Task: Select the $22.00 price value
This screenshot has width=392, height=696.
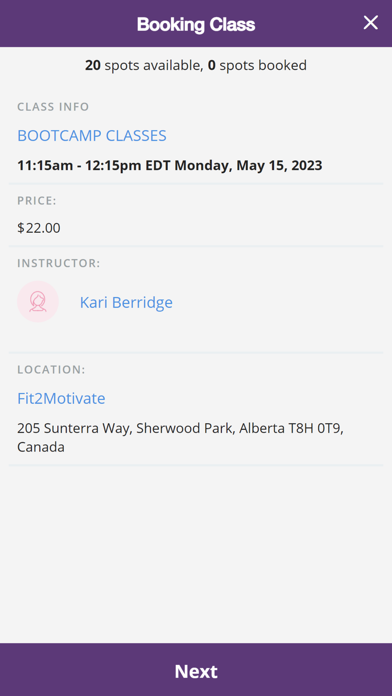Action: click(39, 228)
